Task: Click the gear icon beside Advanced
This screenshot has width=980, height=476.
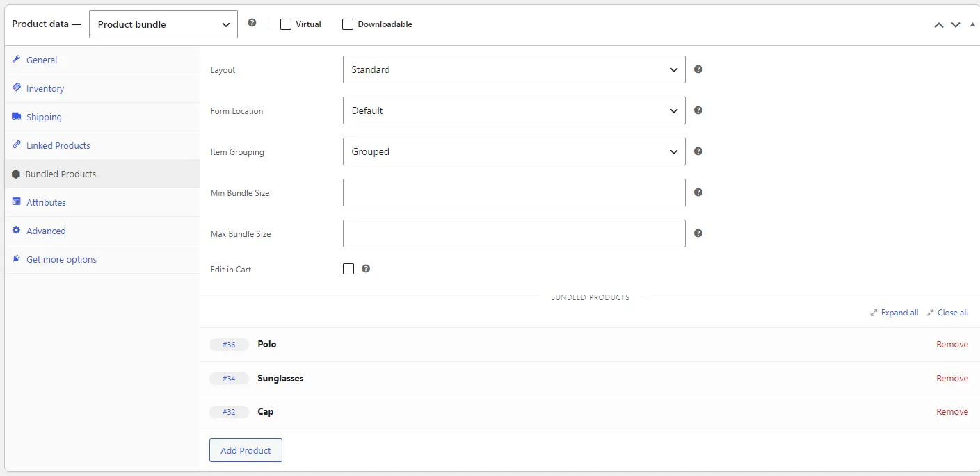Action: click(x=17, y=231)
